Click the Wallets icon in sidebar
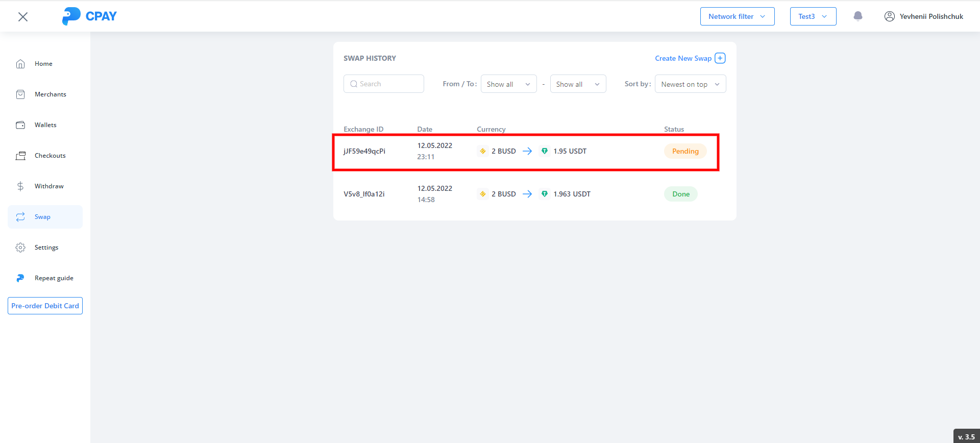This screenshot has width=980, height=443. coord(20,125)
